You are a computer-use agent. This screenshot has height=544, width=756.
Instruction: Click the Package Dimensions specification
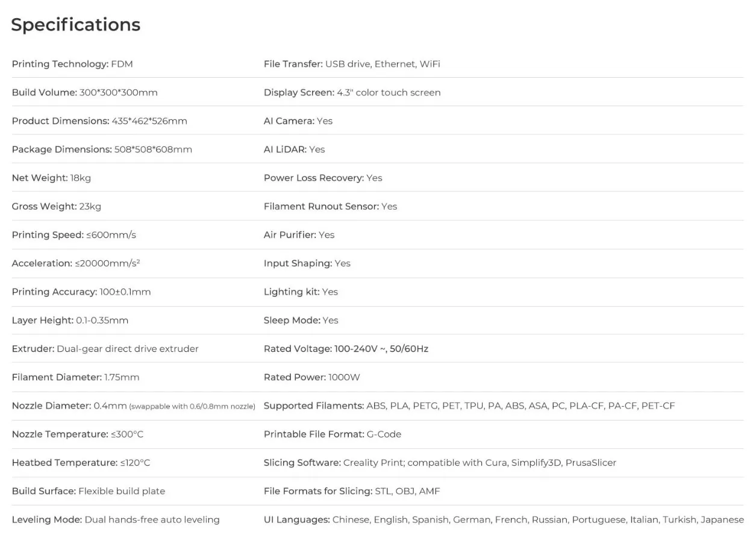[102, 149]
